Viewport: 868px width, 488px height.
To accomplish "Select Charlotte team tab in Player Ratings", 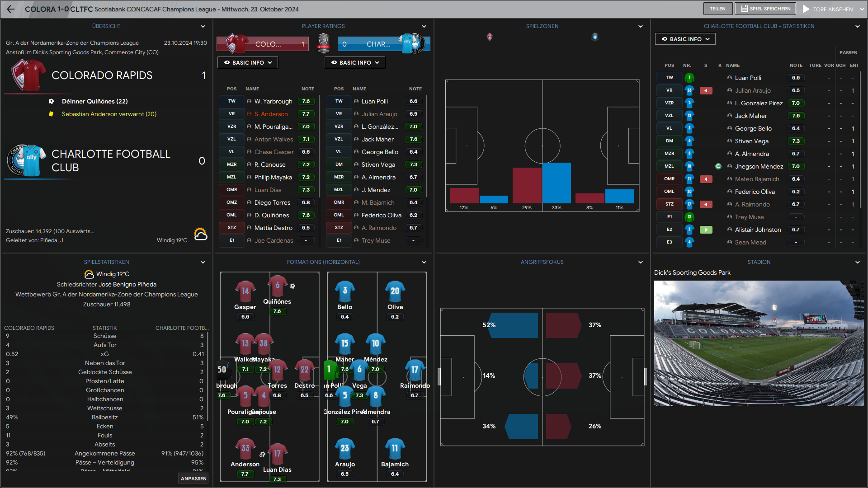I will pos(384,44).
